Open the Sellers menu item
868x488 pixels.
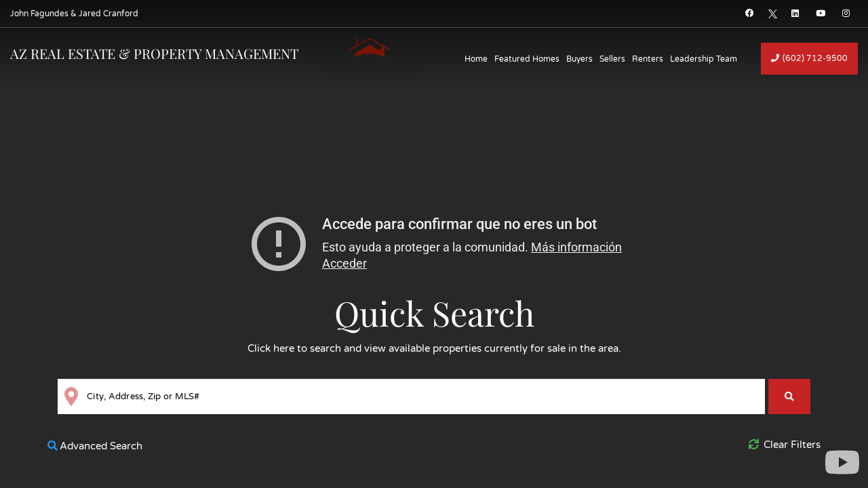tap(612, 59)
